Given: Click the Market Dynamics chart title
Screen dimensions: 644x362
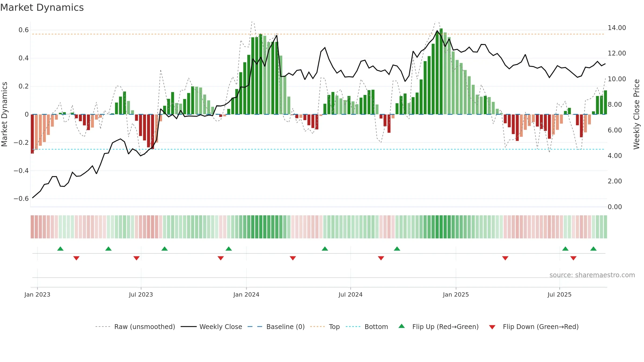Looking at the screenshot, I should [42, 8].
